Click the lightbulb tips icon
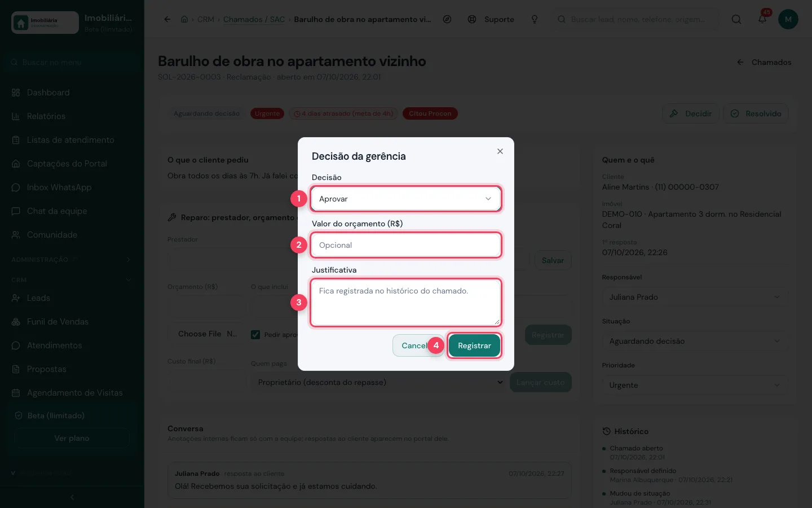Image resolution: width=812 pixels, height=508 pixels. pos(535,19)
